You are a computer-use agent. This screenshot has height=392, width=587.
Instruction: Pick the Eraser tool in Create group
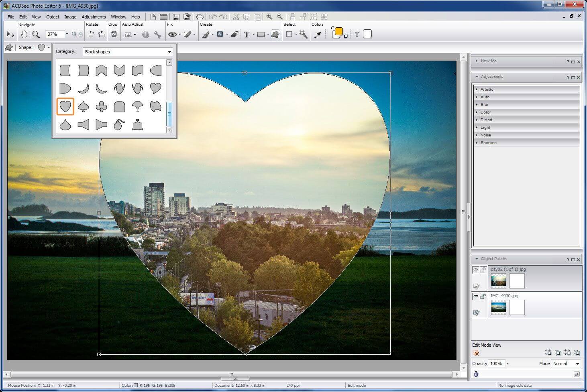coord(235,35)
